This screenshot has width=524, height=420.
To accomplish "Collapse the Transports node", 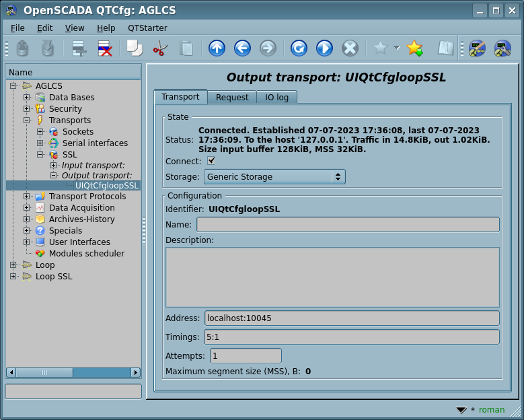I will click(26, 120).
